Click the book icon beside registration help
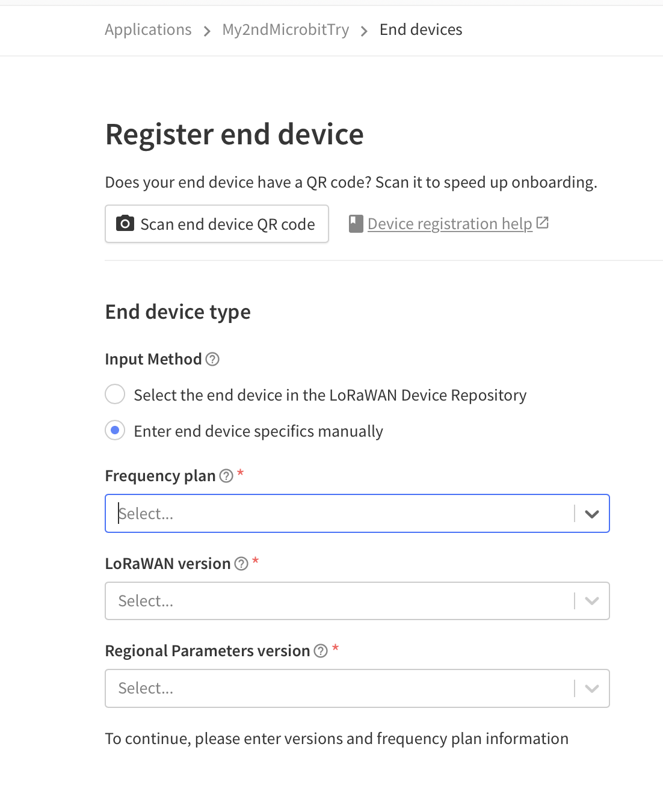 click(356, 224)
